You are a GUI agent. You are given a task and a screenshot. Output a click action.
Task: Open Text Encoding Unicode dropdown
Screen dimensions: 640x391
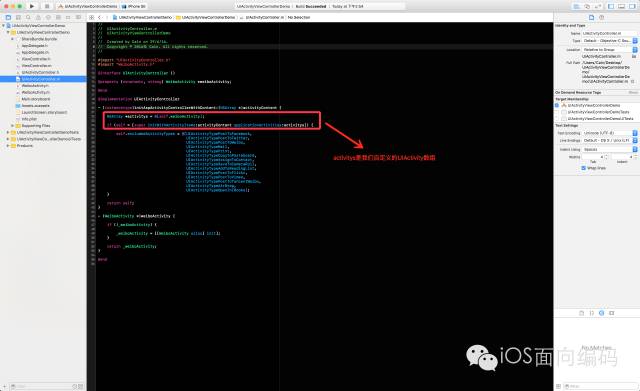click(x=609, y=133)
